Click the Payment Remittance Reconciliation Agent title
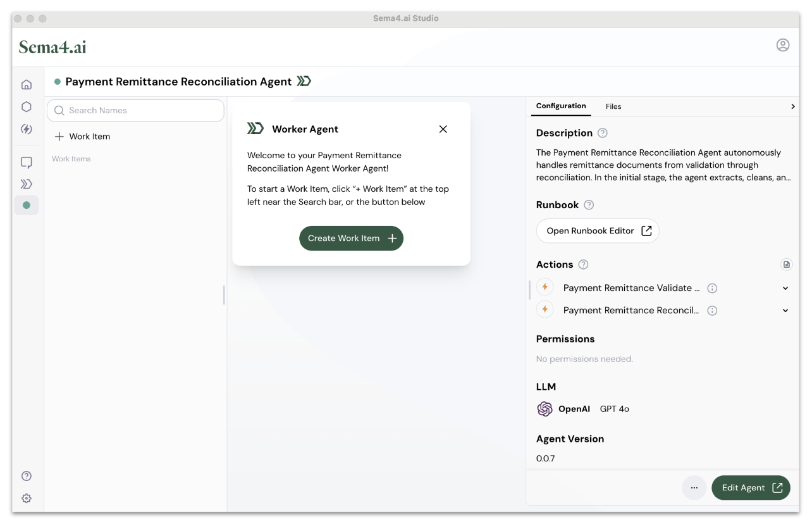The width and height of the screenshot is (812, 524). point(179,82)
